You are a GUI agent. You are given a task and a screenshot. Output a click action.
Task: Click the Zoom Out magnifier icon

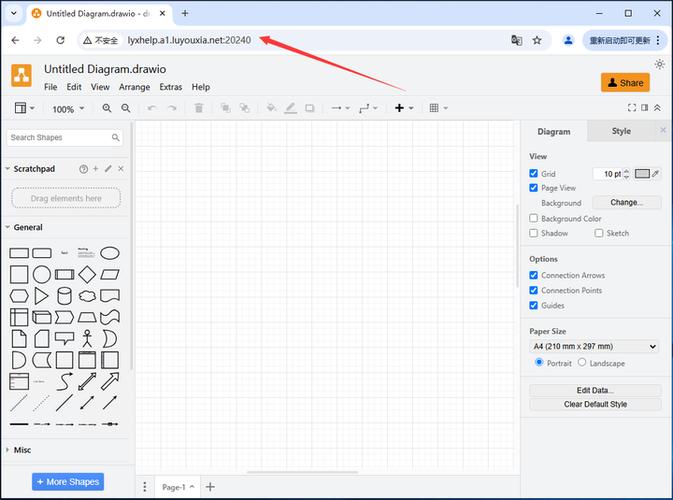click(x=126, y=108)
